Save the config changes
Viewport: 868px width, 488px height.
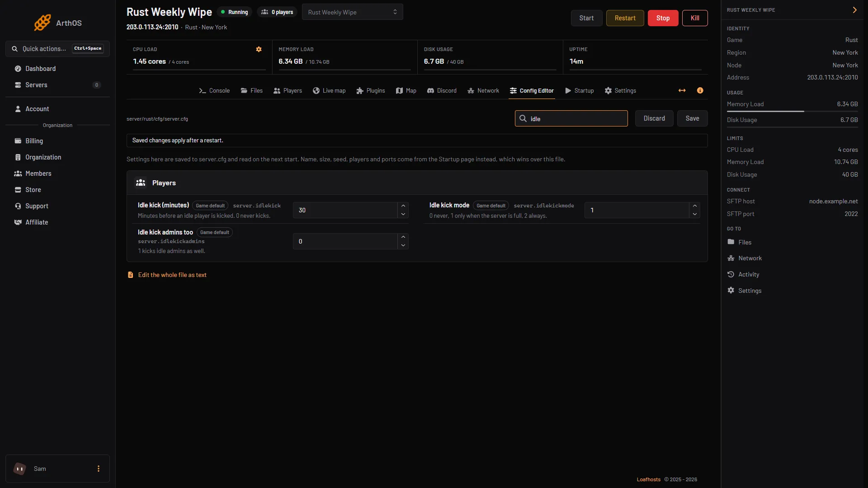tap(692, 118)
